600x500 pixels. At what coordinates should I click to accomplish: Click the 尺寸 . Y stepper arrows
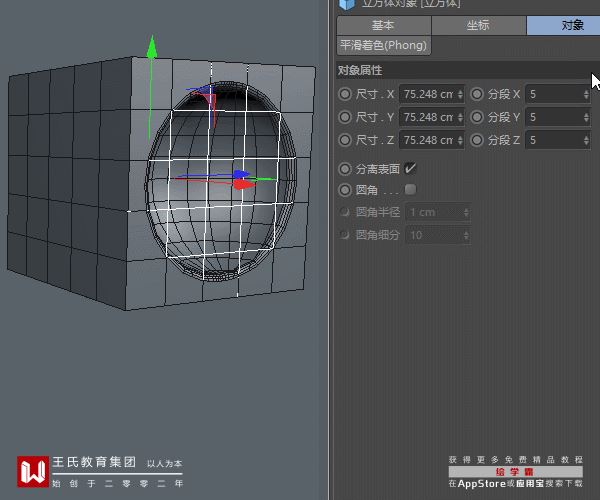pyautogui.click(x=460, y=117)
